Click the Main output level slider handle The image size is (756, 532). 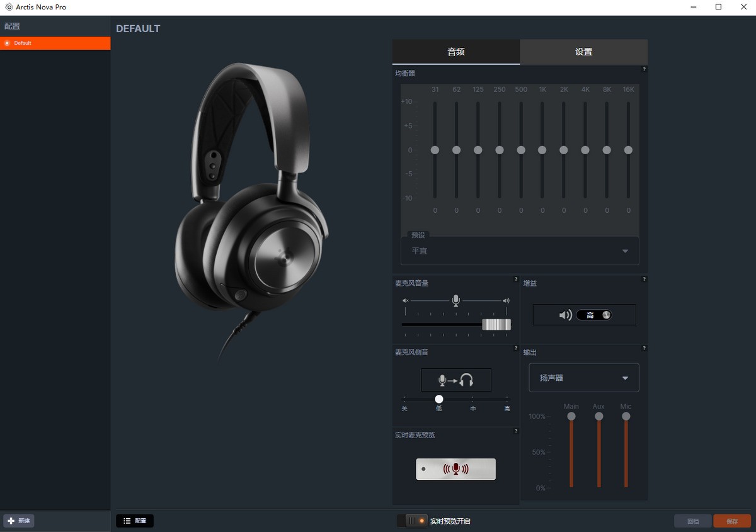tap(571, 416)
